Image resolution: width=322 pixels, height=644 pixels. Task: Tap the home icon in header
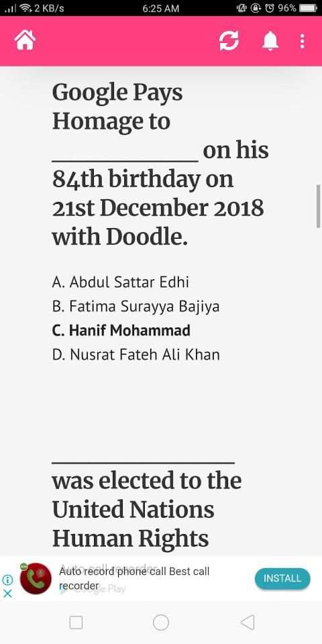click(x=25, y=41)
